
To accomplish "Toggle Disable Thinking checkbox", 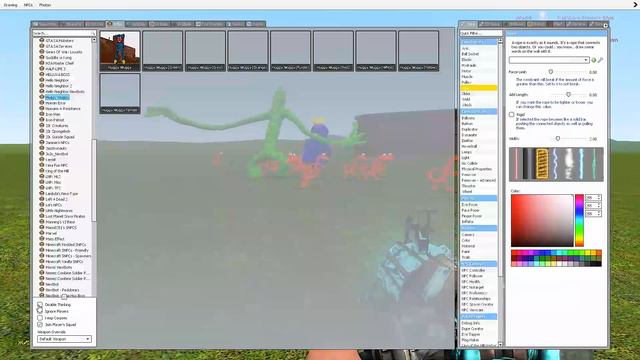I will pyautogui.click(x=40, y=304).
